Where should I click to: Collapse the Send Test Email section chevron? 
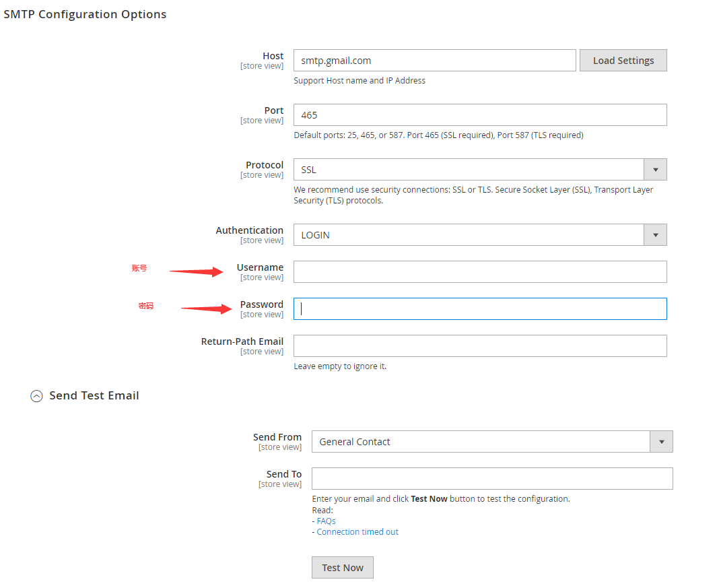(x=36, y=395)
